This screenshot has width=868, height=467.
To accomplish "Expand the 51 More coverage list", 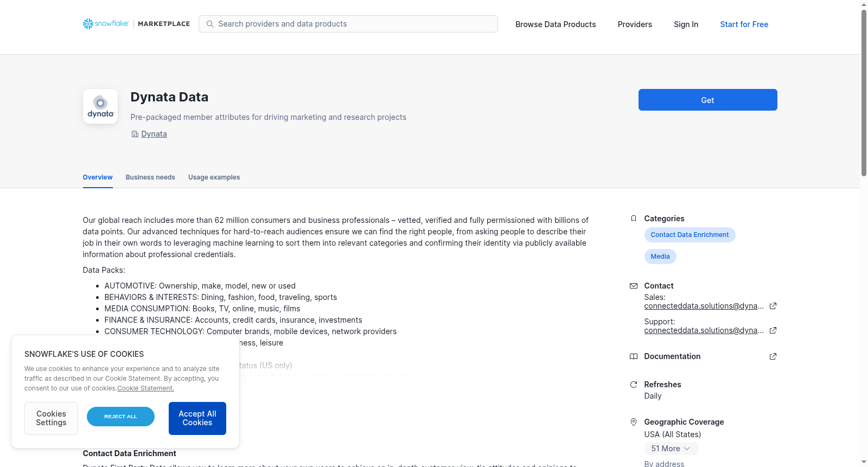I will click(671, 449).
